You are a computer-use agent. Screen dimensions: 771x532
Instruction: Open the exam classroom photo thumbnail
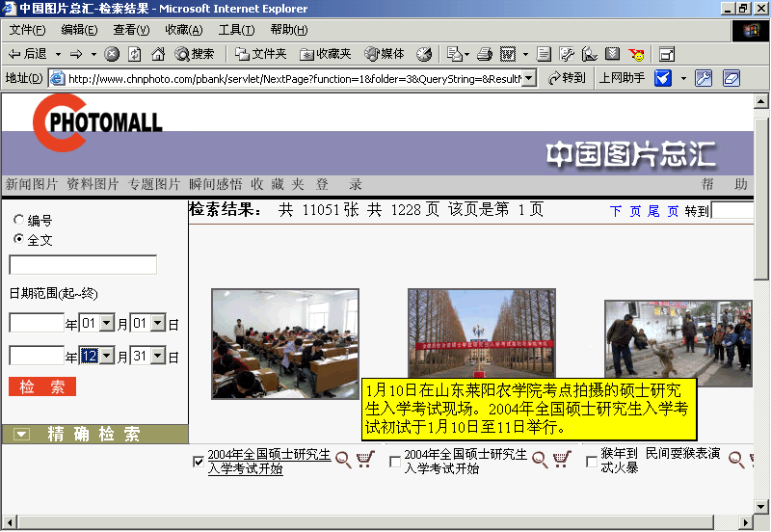(285, 344)
